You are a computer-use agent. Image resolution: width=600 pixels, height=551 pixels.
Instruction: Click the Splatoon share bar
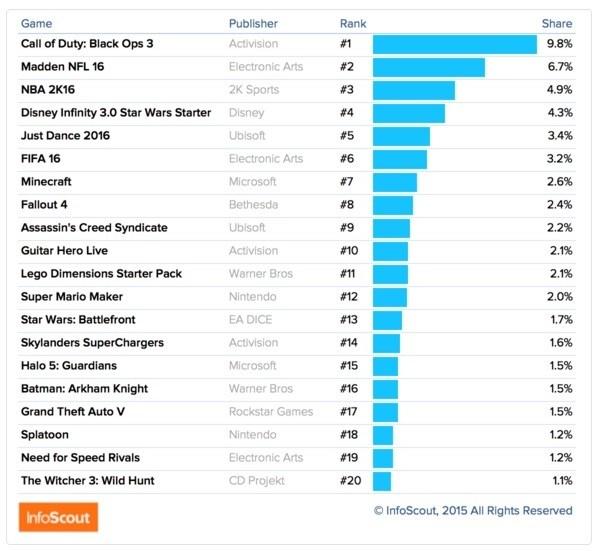[383, 435]
